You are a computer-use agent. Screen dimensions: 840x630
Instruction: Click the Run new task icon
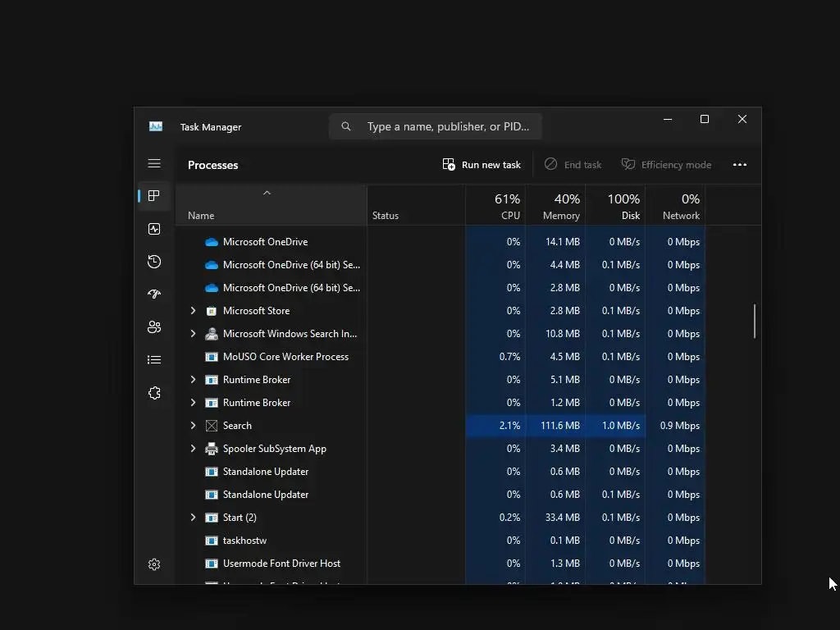(449, 164)
